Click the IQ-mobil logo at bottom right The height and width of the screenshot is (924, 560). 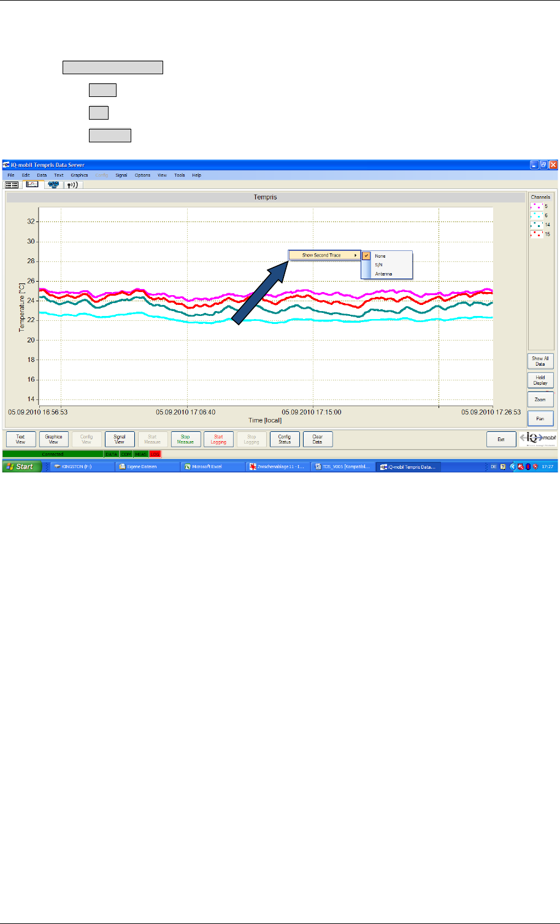(538, 439)
